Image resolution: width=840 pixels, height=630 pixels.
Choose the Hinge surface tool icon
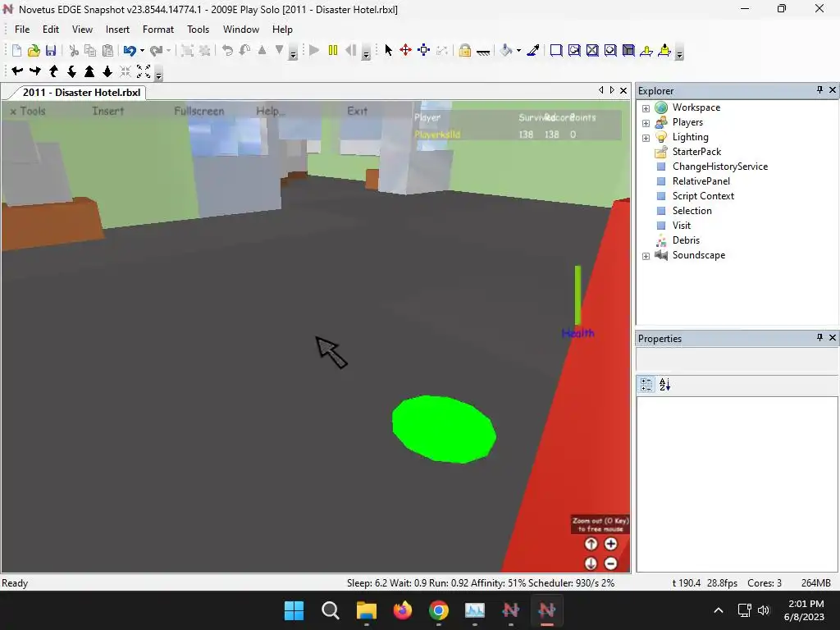[x=646, y=50]
